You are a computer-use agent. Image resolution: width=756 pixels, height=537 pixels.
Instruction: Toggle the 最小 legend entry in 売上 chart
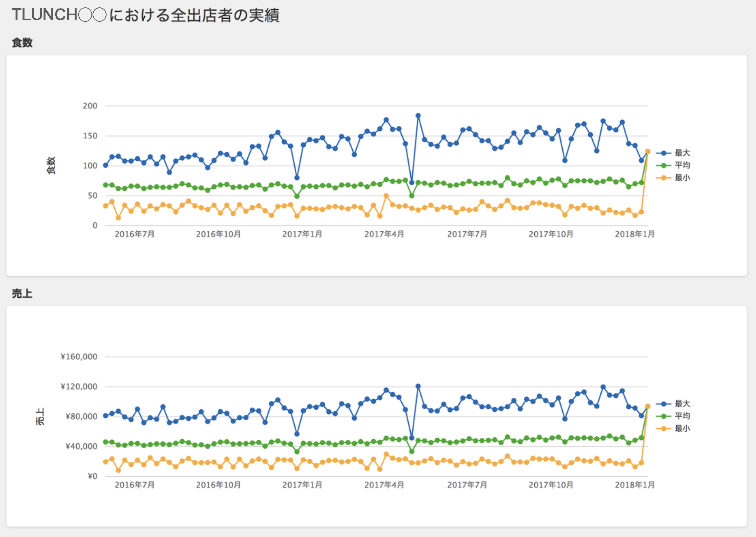[673, 428]
